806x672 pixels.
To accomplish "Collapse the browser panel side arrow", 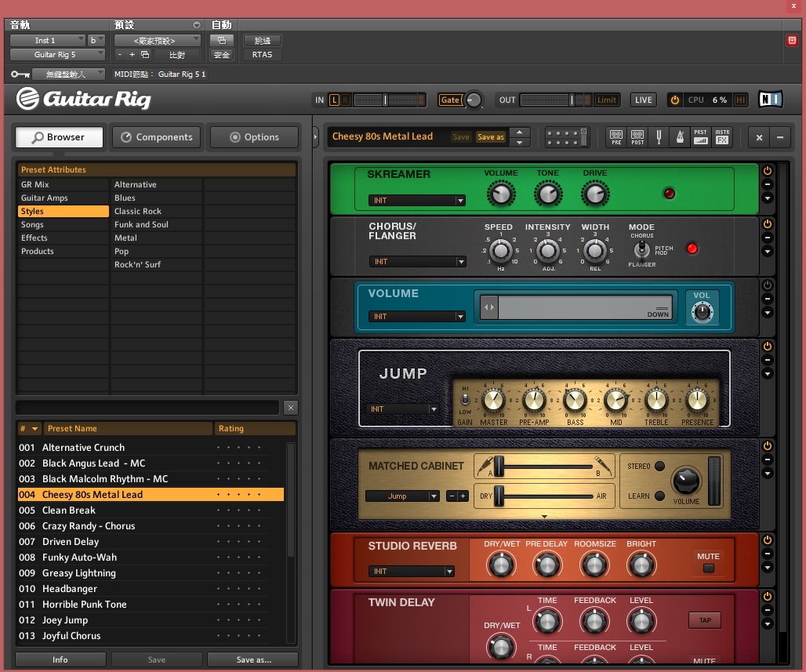I will tap(316, 137).
